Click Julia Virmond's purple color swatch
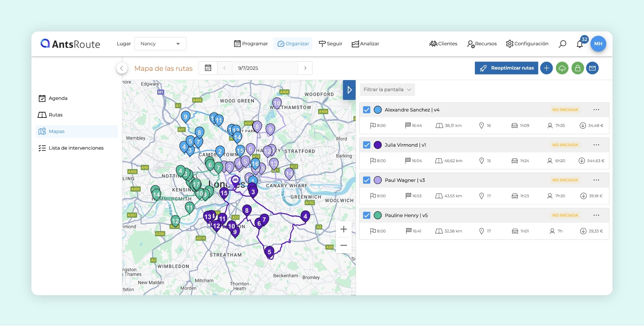This screenshot has height=326, width=644. tap(378, 145)
